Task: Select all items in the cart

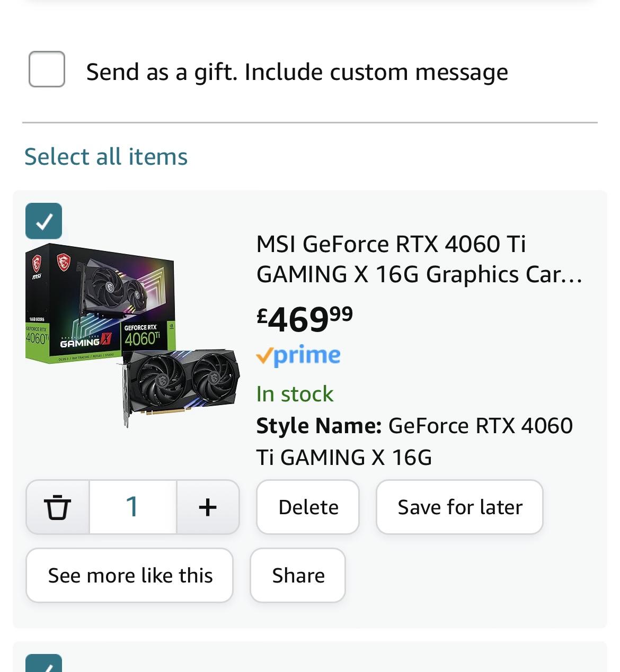Action: click(105, 156)
